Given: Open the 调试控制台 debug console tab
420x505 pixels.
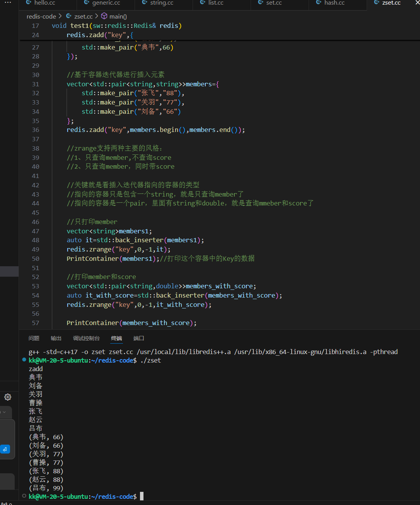Looking at the screenshot, I should pyautogui.click(x=86, y=338).
